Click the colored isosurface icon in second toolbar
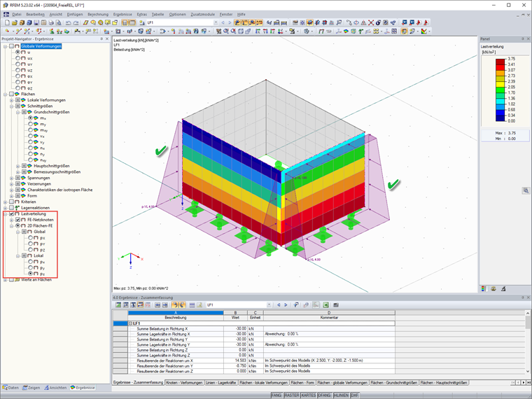The width and height of the screenshot is (532, 399). (346, 31)
